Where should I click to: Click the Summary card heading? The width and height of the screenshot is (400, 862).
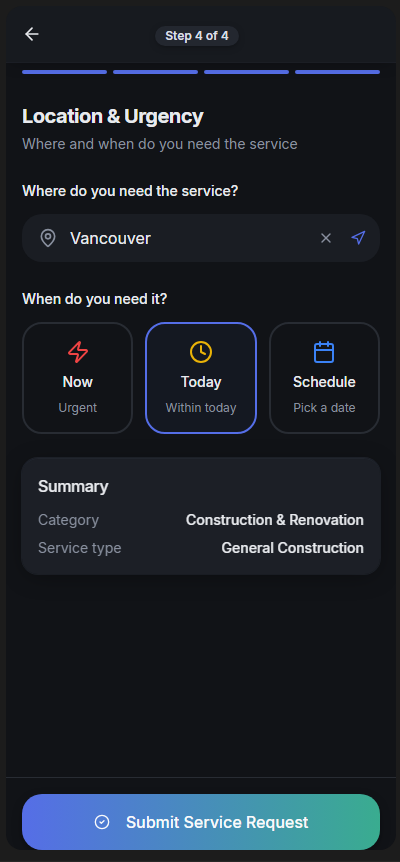pos(73,487)
